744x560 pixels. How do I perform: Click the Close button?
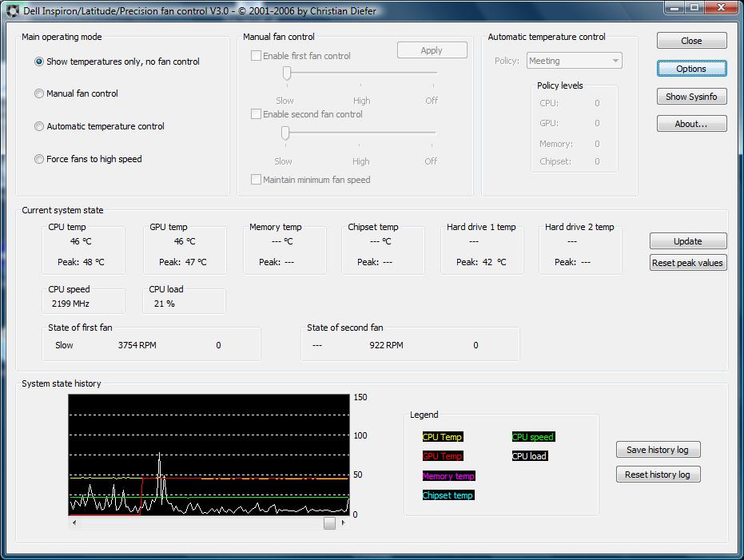(691, 41)
